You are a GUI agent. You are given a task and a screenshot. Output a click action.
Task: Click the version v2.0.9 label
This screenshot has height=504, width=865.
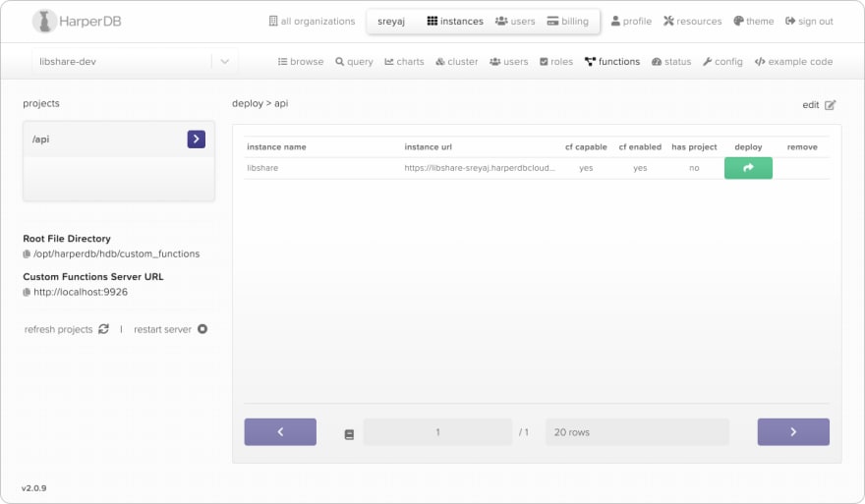(34, 488)
